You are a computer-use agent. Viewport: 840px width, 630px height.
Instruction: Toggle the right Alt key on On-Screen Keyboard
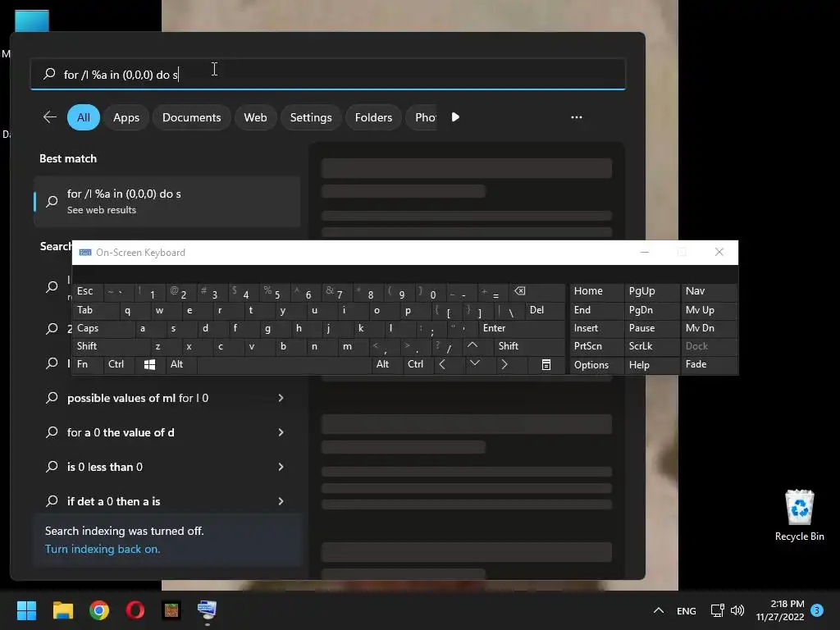[x=386, y=365]
